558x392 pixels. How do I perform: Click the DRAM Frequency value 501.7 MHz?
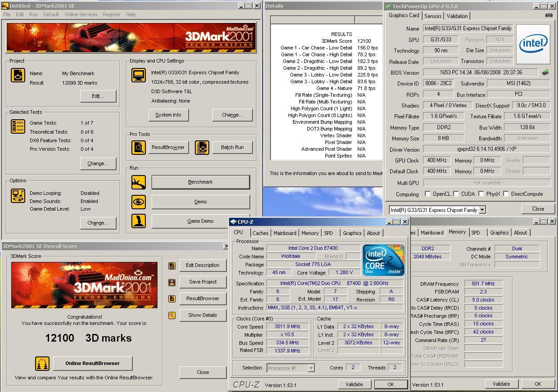[483, 284]
